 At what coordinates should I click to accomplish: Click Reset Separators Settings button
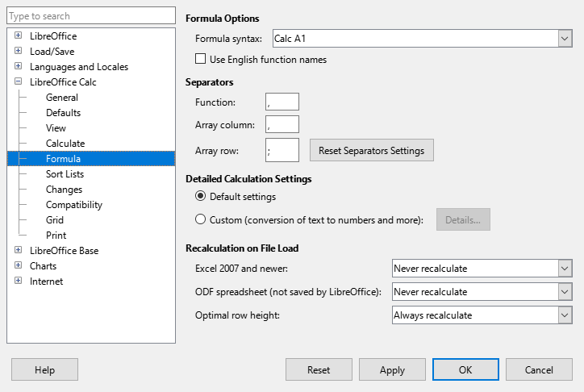pos(372,150)
